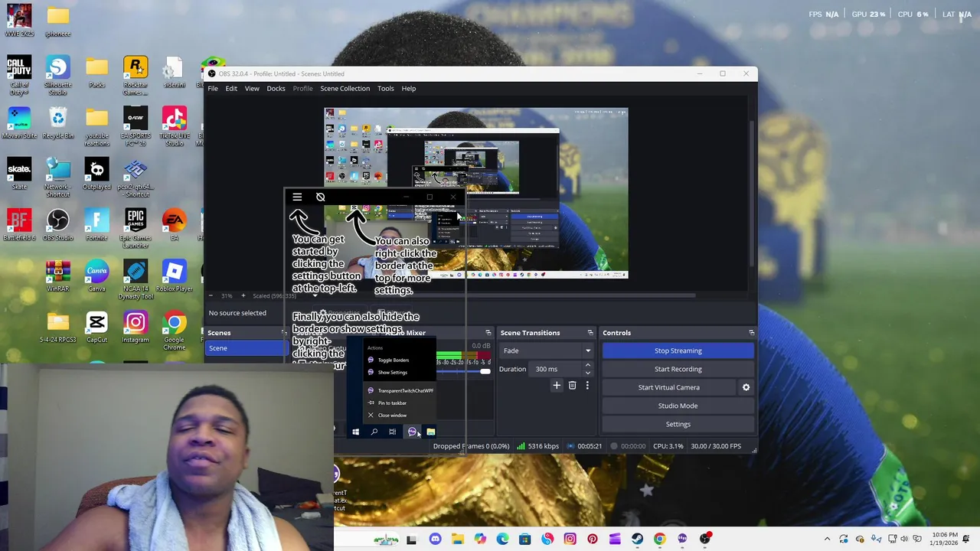
Task: Select the NCAA 14 Dynasty Tool icon
Action: coord(136,279)
